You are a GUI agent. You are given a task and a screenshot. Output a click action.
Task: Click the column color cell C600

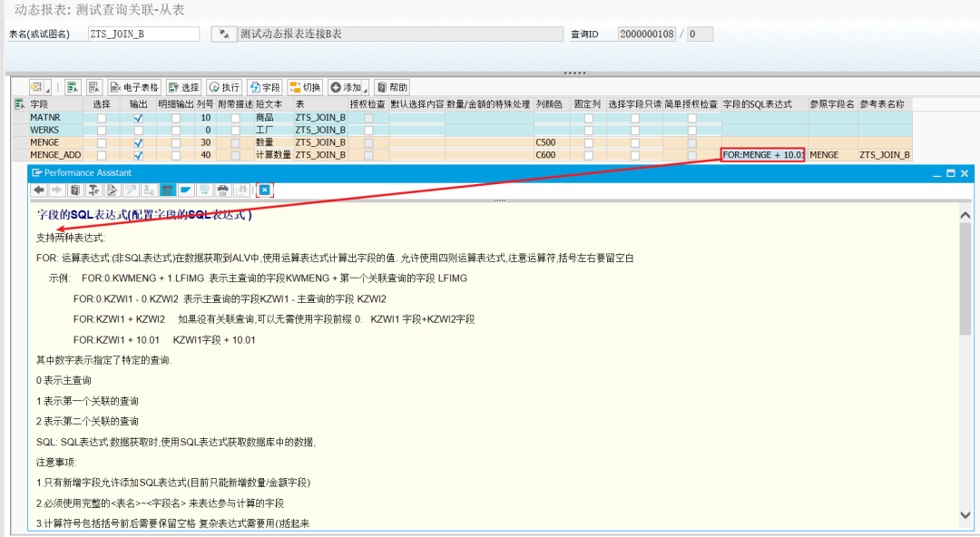coord(552,155)
